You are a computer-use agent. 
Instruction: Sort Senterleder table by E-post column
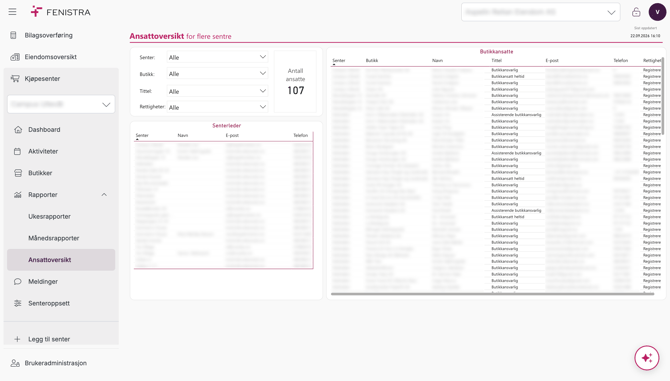pyautogui.click(x=232, y=135)
